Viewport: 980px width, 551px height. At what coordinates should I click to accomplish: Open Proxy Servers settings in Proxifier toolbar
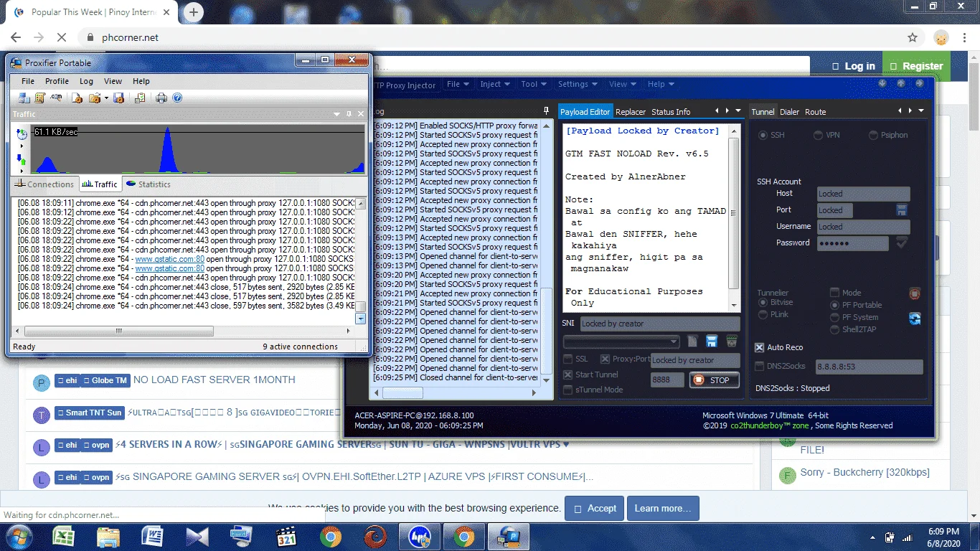(x=24, y=98)
